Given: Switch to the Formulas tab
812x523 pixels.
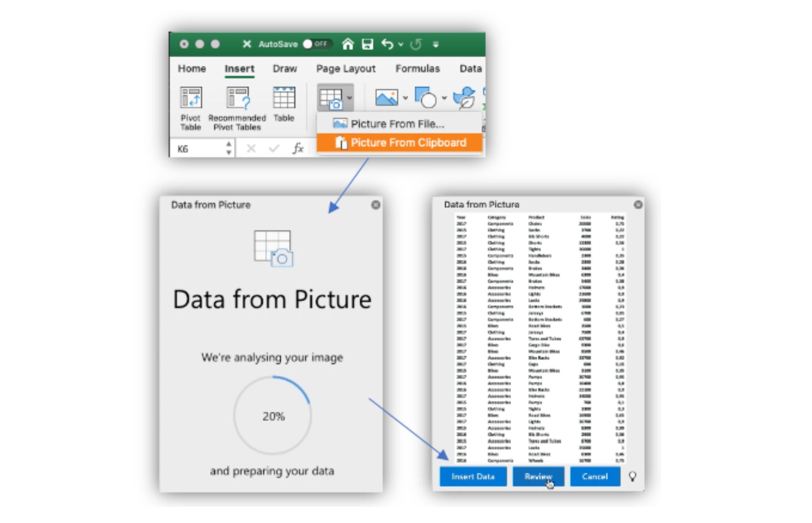Looking at the screenshot, I should (x=417, y=68).
